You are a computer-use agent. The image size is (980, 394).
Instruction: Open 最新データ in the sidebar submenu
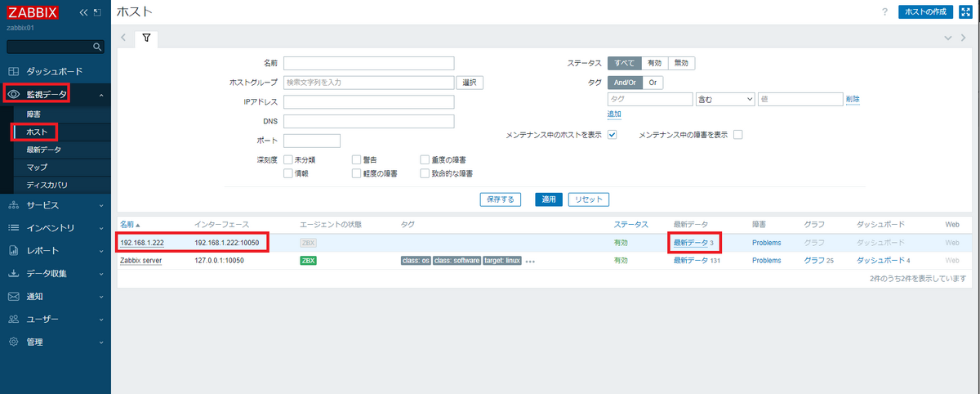pyautogui.click(x=43, y=150)
